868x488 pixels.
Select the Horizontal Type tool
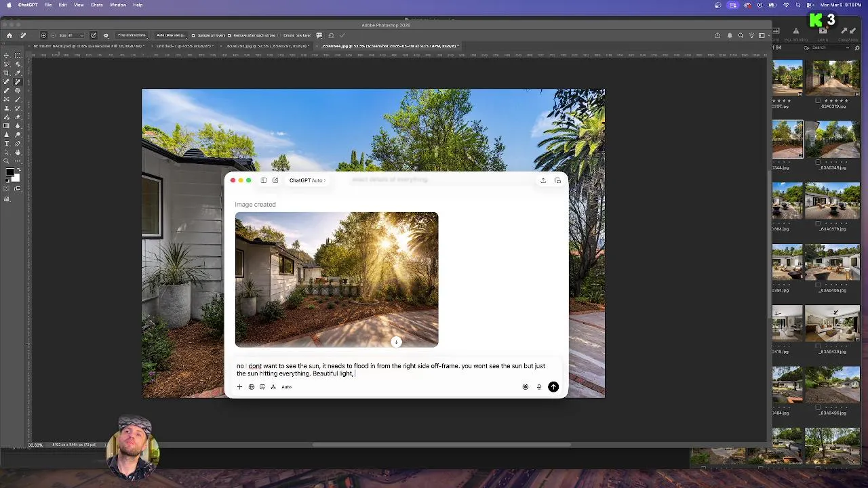pyautogui.click(x=7, y=143)
